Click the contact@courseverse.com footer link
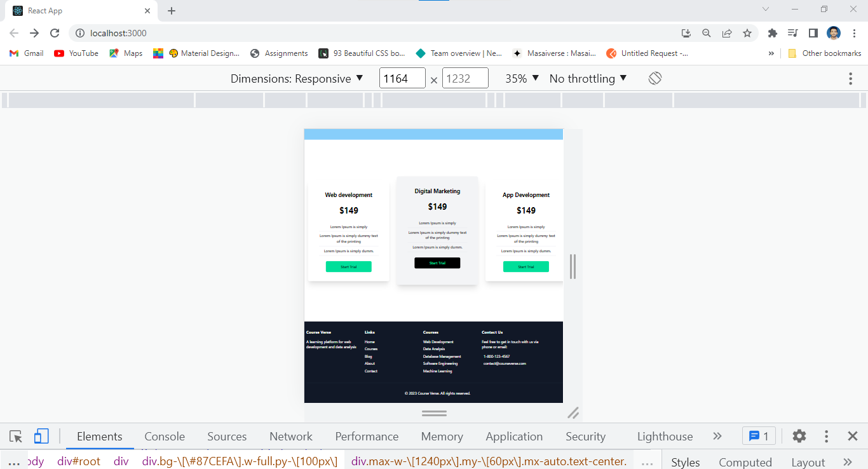This screenshot has width=868, height=469. click(x=505, y=364)
